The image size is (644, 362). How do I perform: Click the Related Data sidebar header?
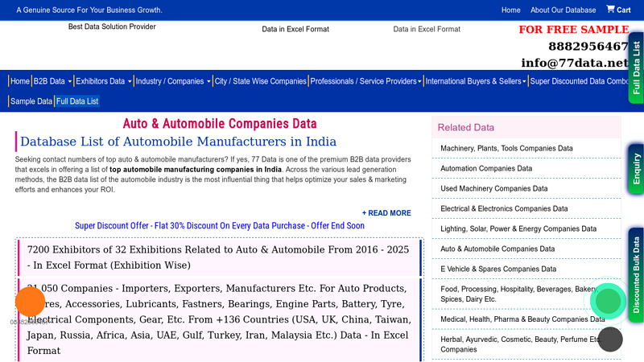[x=526, y=127]
